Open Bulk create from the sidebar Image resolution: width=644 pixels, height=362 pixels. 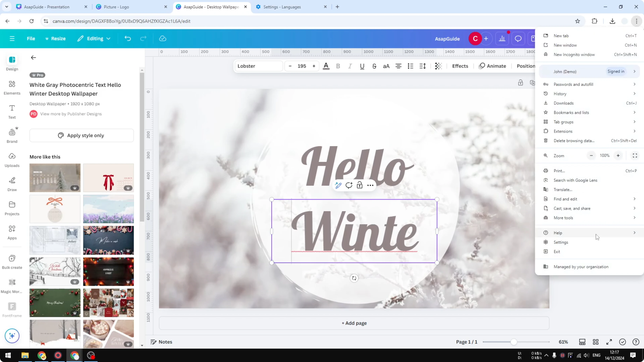12,262
